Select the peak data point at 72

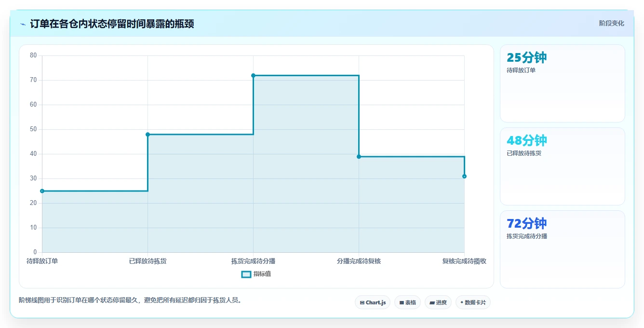coord(253,75)
